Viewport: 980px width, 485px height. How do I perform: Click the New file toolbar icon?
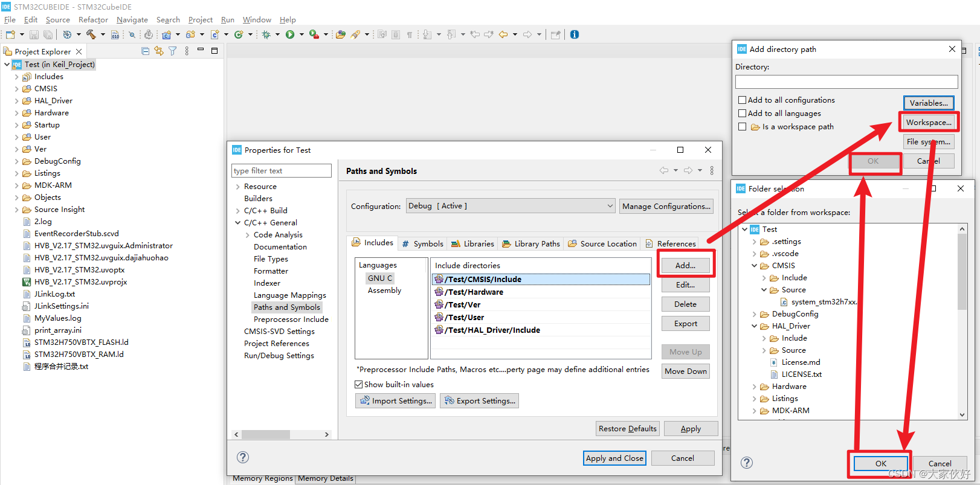[x=10, y=34]
